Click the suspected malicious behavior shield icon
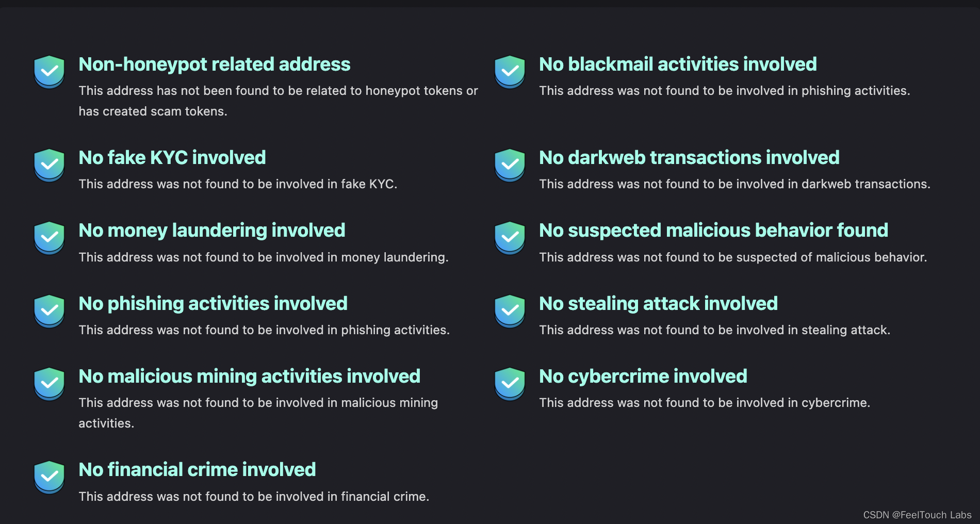This screenshot has width=980, height=524. pyautogui.click(x=510, y=238)
